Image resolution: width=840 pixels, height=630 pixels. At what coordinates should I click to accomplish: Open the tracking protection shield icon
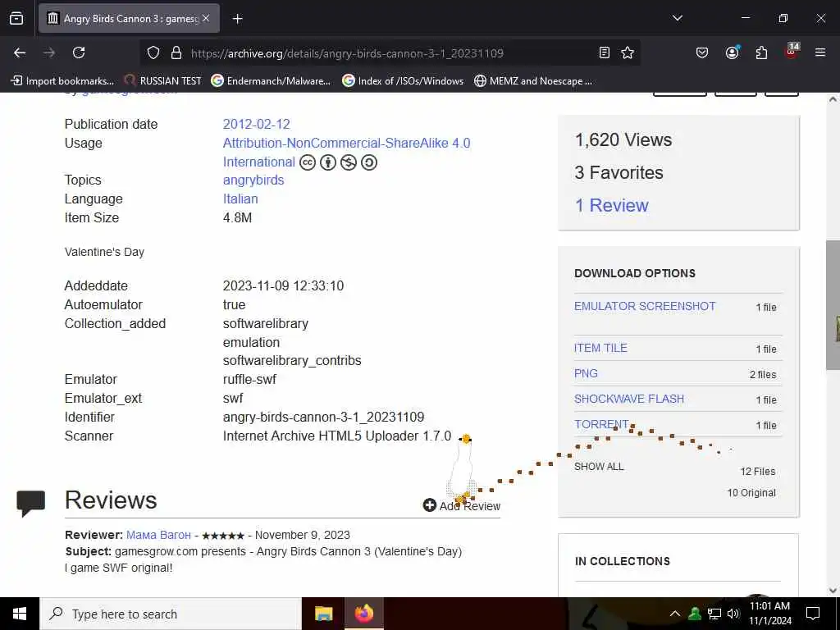click(153, 53)
